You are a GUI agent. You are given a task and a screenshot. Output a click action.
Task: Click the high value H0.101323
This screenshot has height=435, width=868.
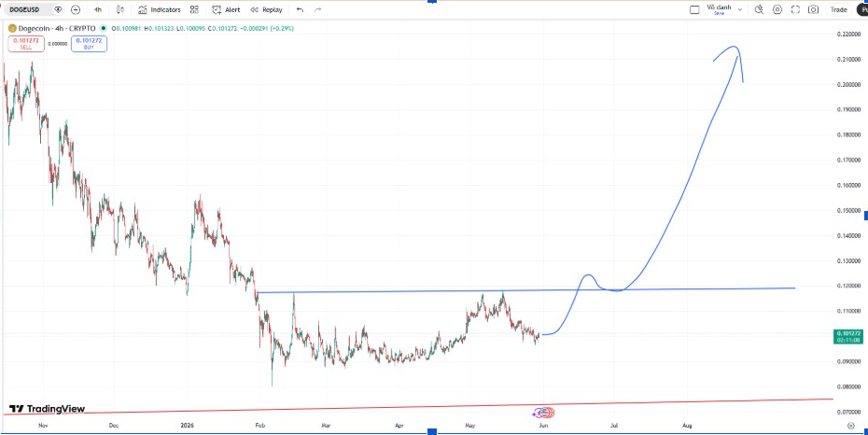click(159, 28)
